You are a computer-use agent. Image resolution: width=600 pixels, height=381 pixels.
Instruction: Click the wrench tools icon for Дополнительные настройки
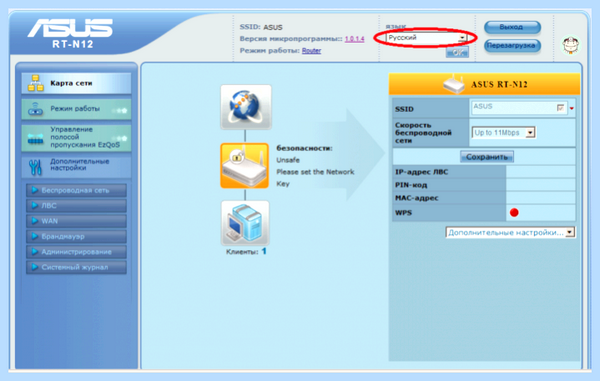(x=35, y=167)
